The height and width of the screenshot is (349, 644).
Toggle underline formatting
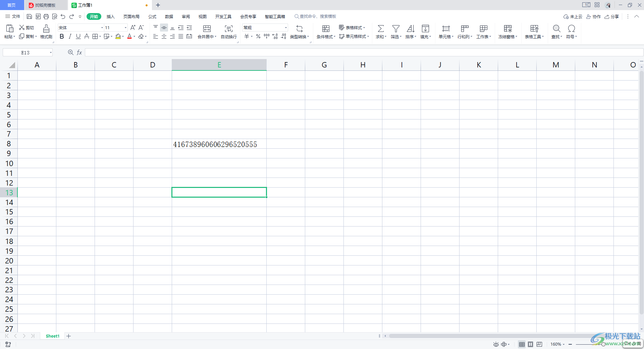(x=78, y=36)
